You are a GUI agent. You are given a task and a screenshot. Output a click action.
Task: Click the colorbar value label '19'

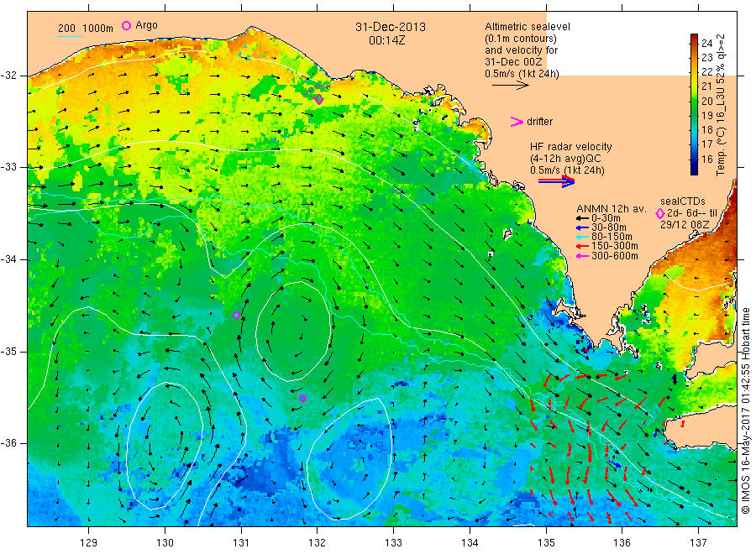(706, 115)
